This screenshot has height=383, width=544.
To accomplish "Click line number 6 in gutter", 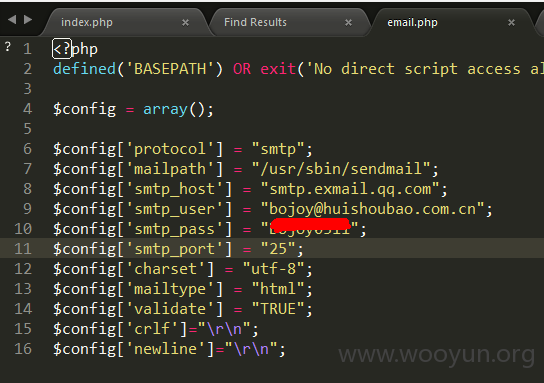I will (x=27, y=149).
